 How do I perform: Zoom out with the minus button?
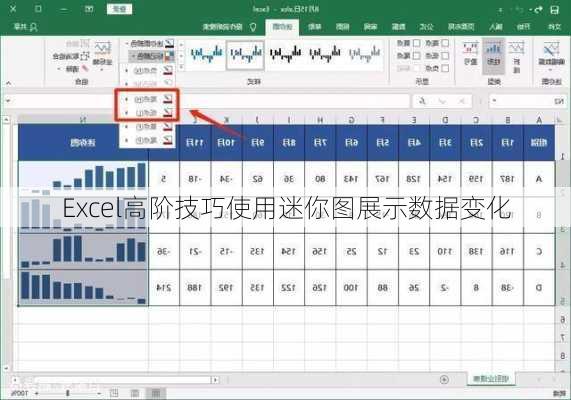pos(99,393)
